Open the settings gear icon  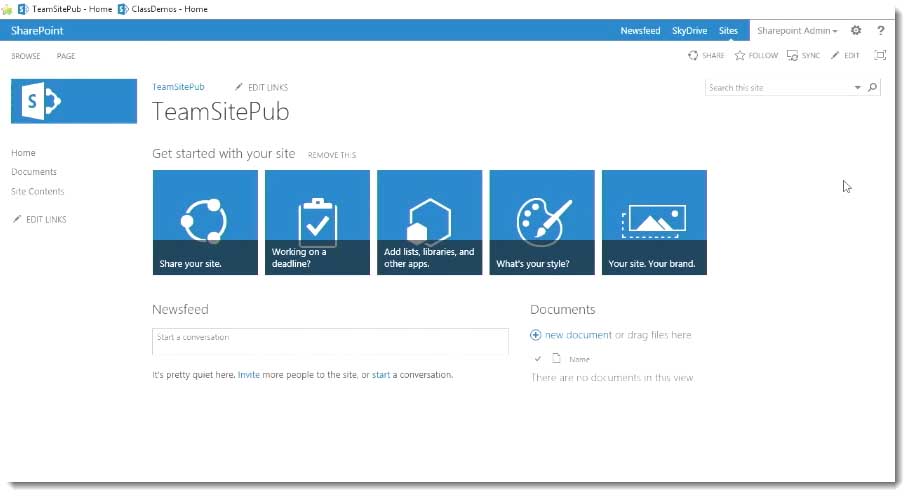856,30
